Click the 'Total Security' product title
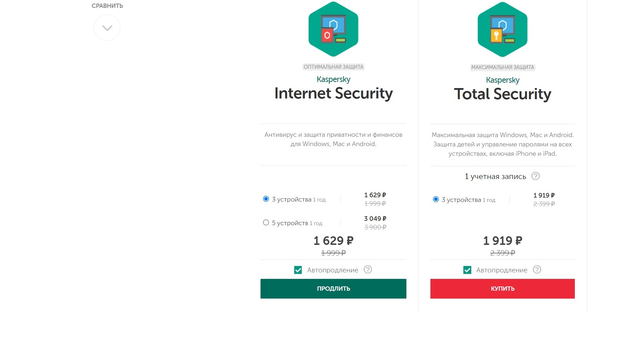 502,94
